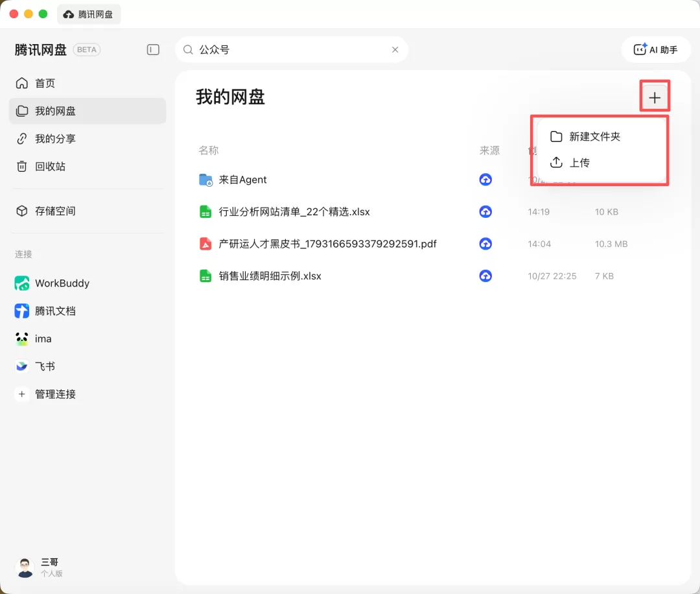Click the 回收站 trash icon
The width and height of the screenshot is (700, 594).
point(22,166)
